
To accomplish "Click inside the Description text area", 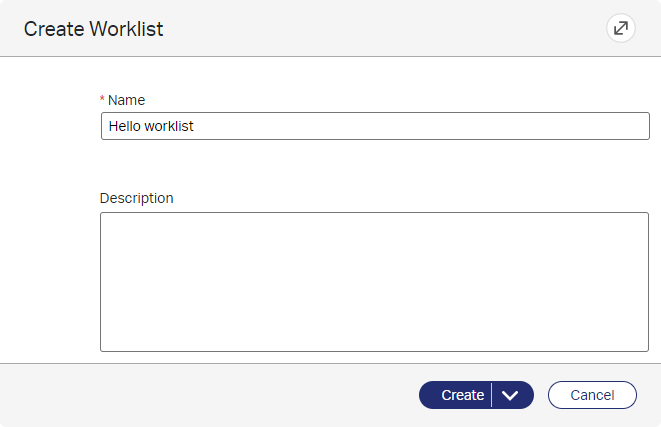I will 374,282.
